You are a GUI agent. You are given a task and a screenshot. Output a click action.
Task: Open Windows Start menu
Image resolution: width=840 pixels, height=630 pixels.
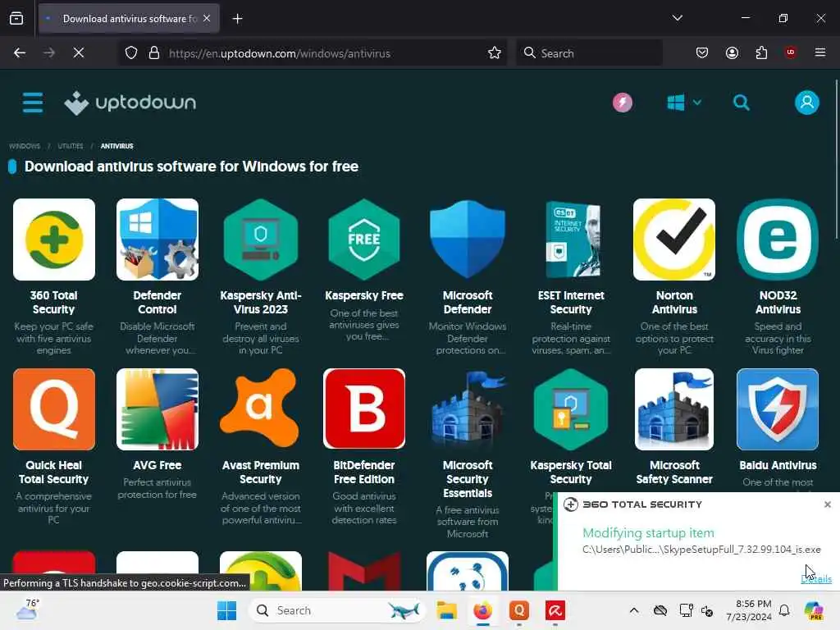coord(226,610)
